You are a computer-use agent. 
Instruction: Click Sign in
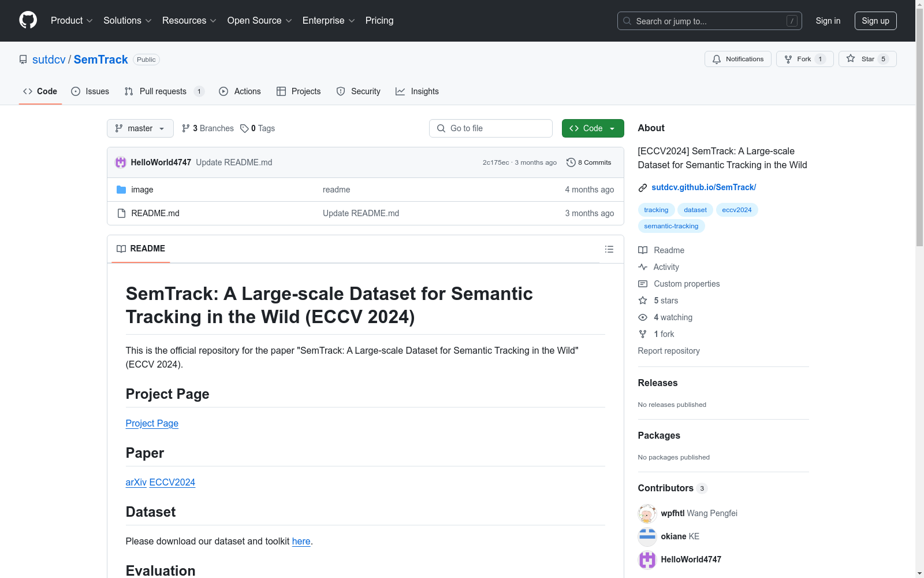828,21
